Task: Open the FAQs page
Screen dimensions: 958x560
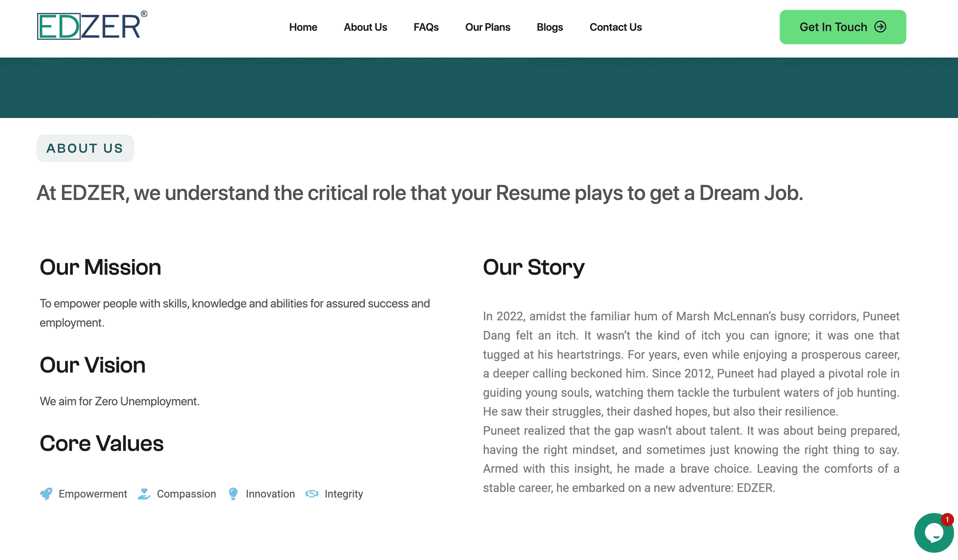Action: pyautogui.click(x=426, y=27)
